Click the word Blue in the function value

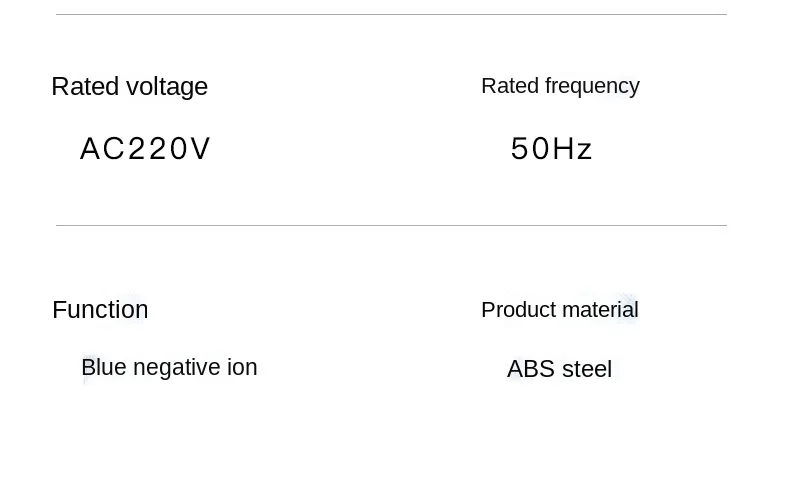tap(103, 368)
